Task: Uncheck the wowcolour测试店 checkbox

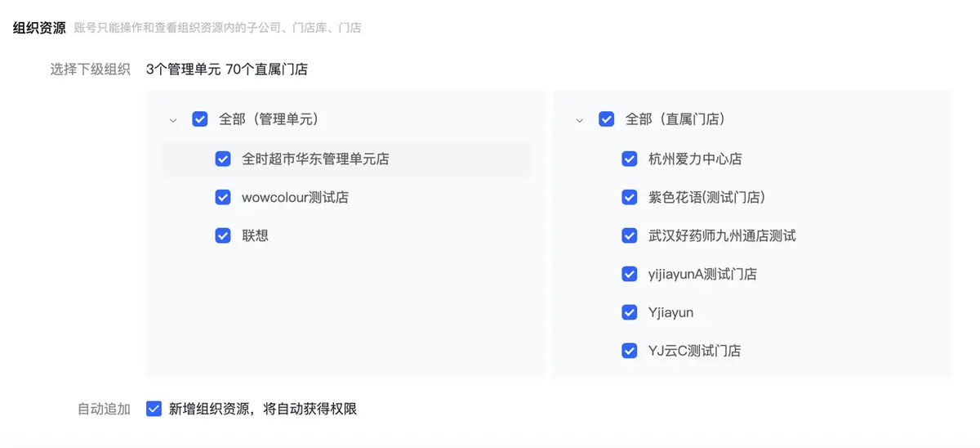Action: pyautogui.click(x=223, y=197)
